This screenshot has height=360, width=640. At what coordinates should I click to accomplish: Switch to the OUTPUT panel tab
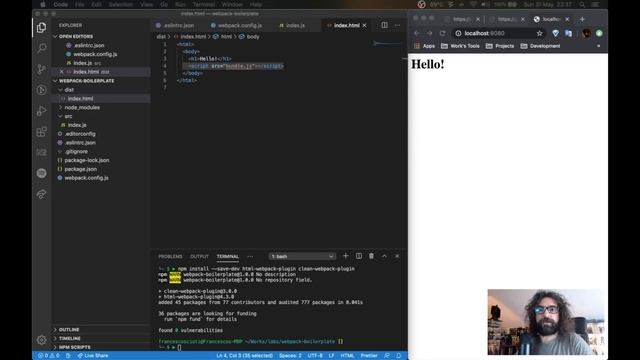tap(199, 256)
